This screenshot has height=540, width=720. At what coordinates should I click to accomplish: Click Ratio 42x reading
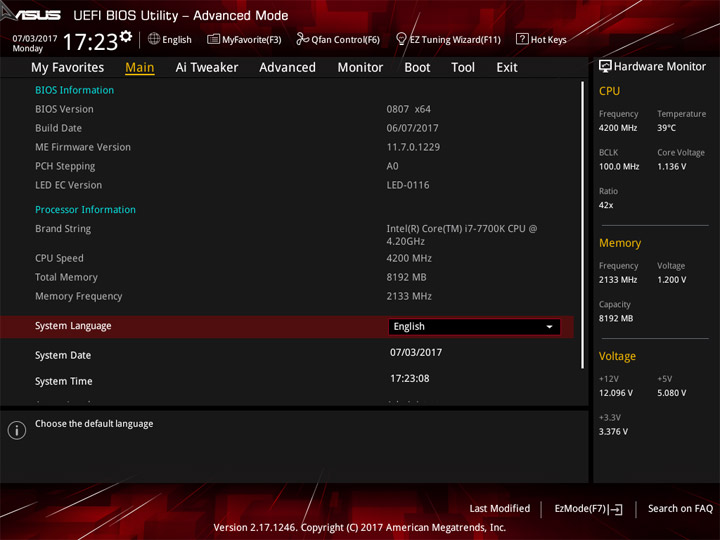click(x=606, y=205)
